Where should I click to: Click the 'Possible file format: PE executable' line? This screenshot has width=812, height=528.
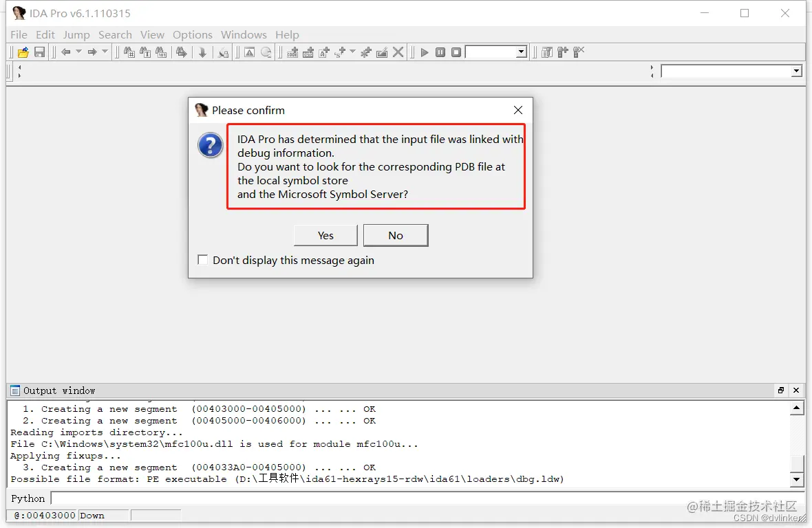click(287, 479)
